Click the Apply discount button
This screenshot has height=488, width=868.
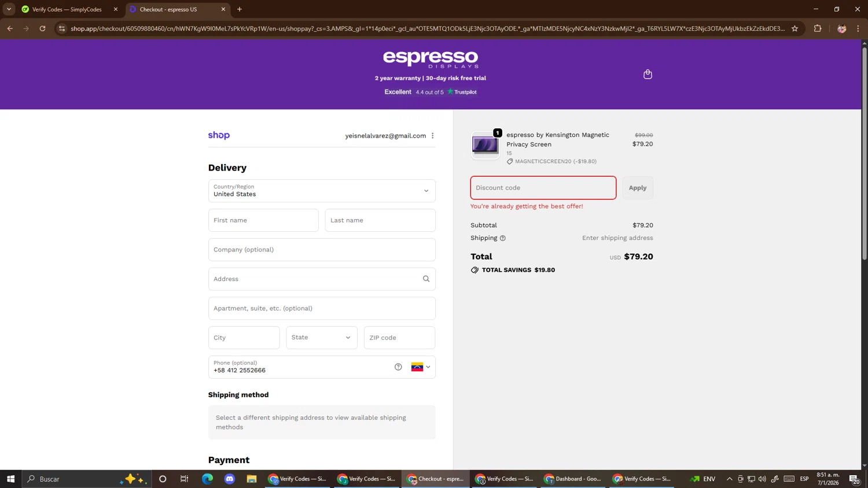pyautogui.click(x=638, y=188)
